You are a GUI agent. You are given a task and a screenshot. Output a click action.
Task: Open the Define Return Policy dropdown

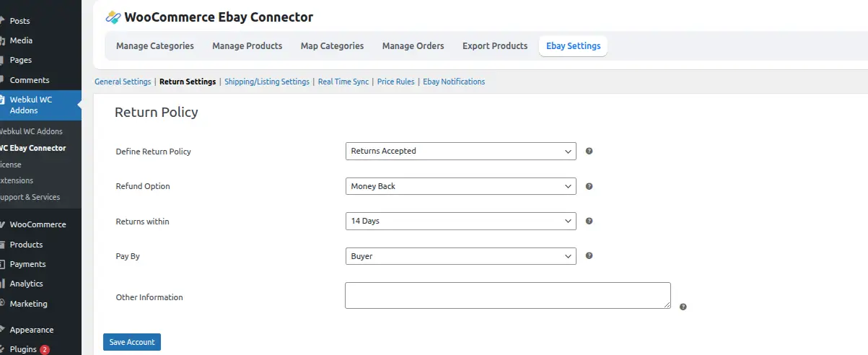click(x=460, y=152)
